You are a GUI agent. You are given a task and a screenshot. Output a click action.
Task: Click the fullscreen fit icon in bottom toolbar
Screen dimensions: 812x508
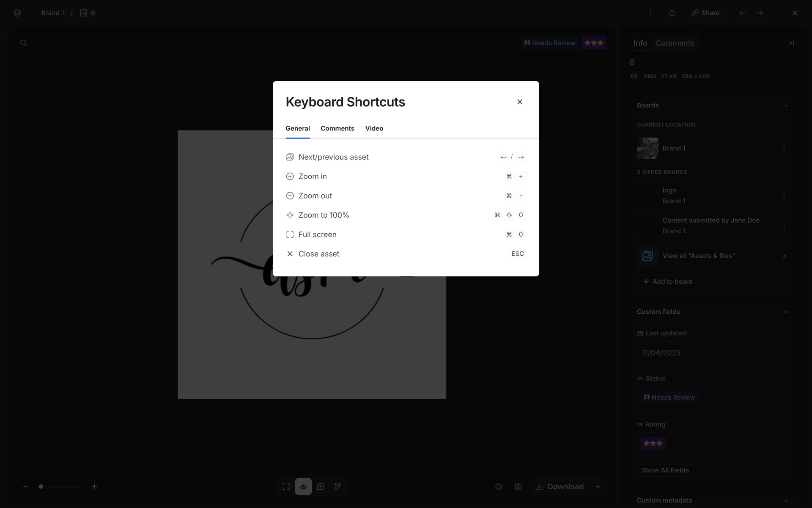pyautogui.click(x=286, y=486)
